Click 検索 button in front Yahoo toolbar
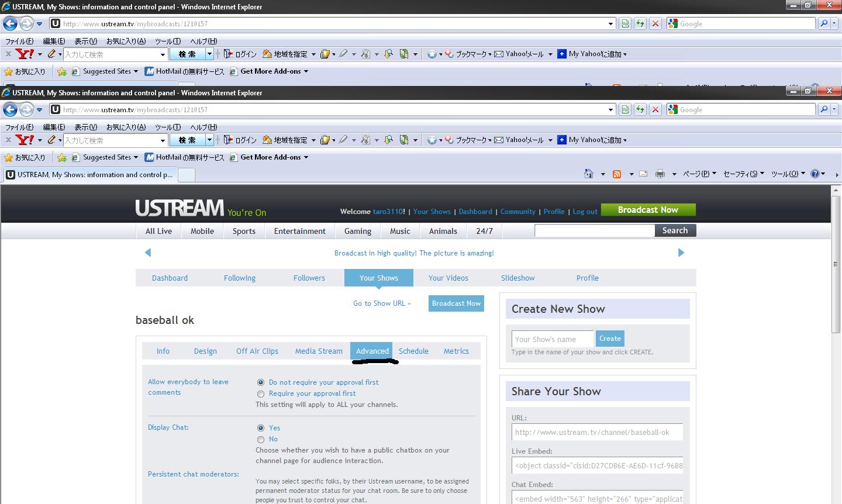 tap(187, 140)
